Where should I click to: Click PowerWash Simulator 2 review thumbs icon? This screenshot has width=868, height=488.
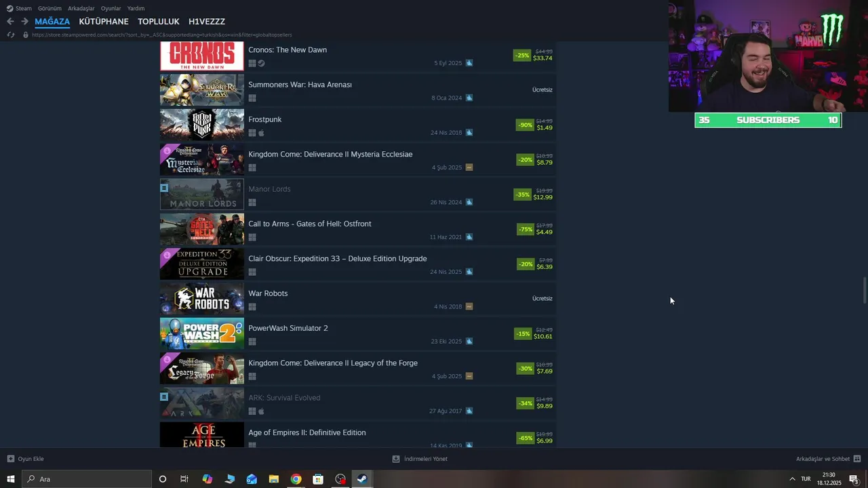coord(469,342)
